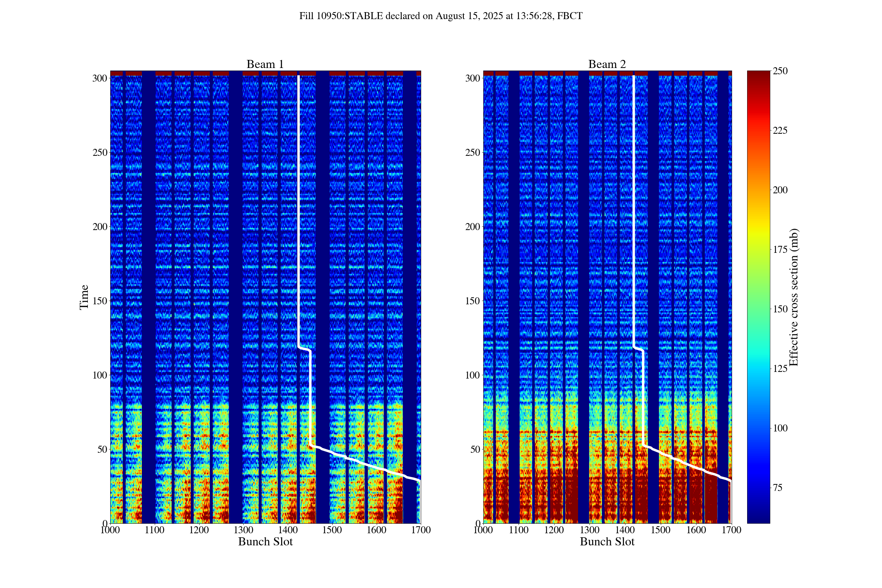The height and width of the screenshot is (588, 882).
Task: Click the 1300 x-tick label on Beam 1
Action: point(243,530)
